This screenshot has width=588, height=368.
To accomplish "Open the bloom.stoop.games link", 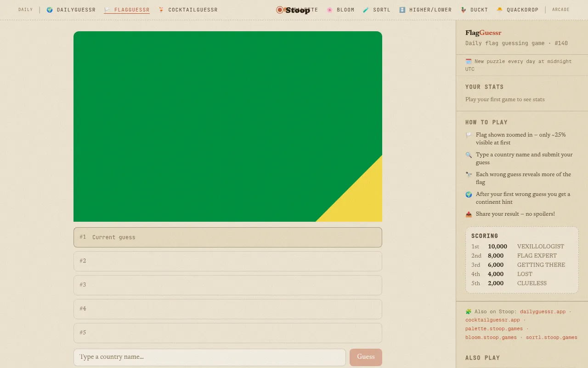I will pos(491,338).
